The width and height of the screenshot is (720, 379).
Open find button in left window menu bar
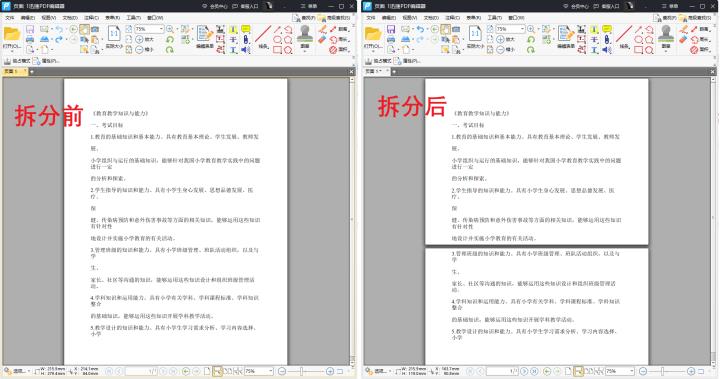304,17
